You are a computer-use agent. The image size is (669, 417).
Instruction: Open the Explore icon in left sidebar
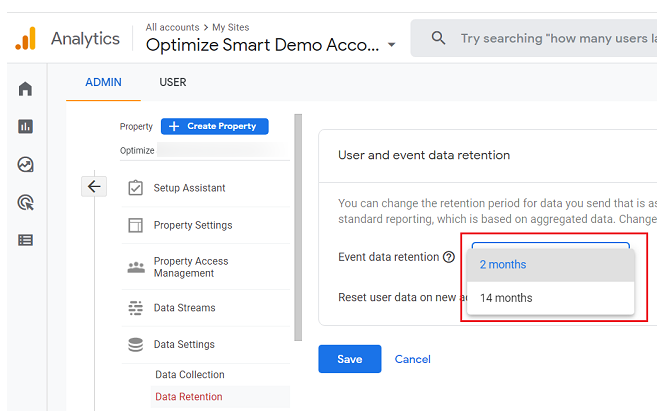coord(25,164)
